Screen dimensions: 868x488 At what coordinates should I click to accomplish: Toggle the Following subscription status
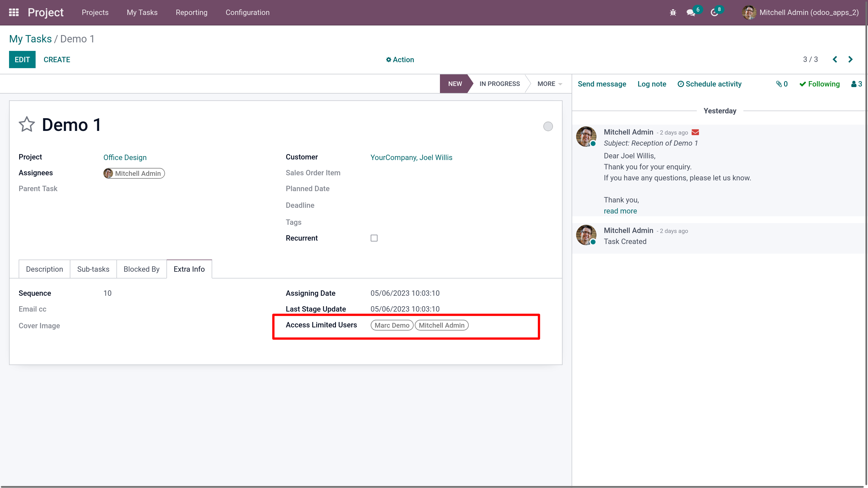pyautogui.click(x=819, y=84)
